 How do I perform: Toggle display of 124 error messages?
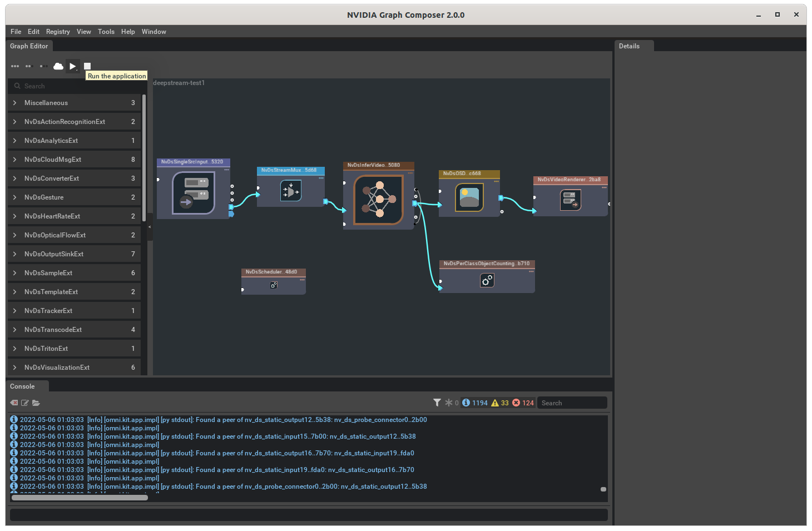coord(523,402)
